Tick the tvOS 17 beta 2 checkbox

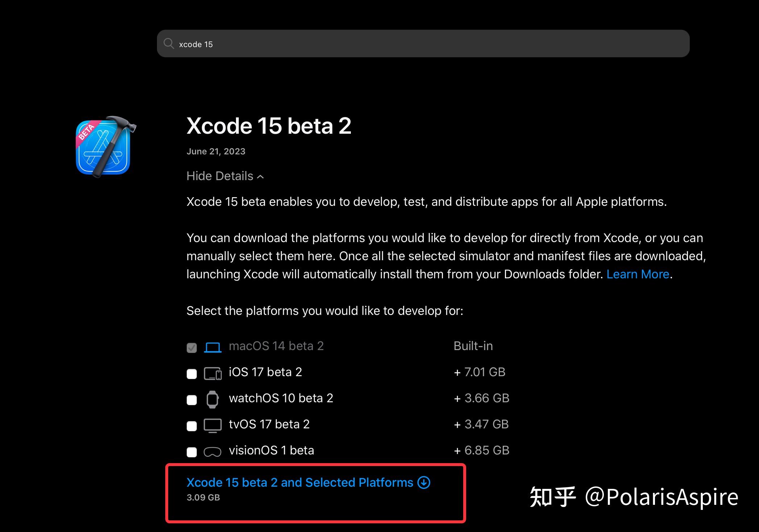pos(192,426)
